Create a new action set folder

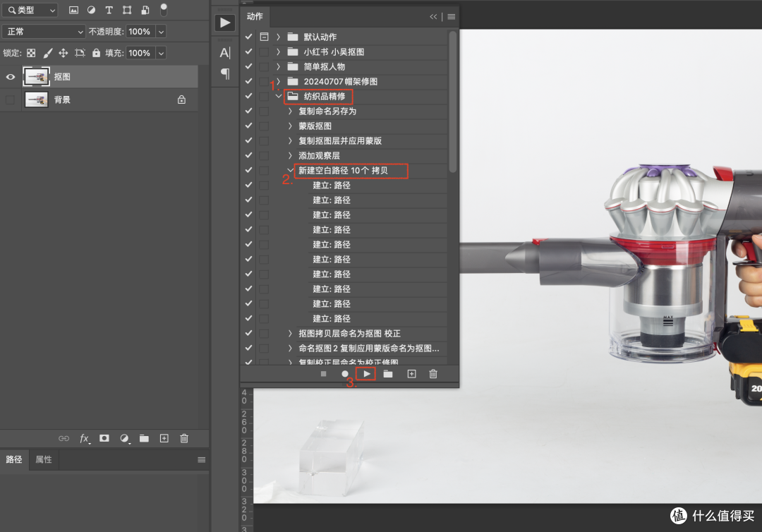(388, 374)
